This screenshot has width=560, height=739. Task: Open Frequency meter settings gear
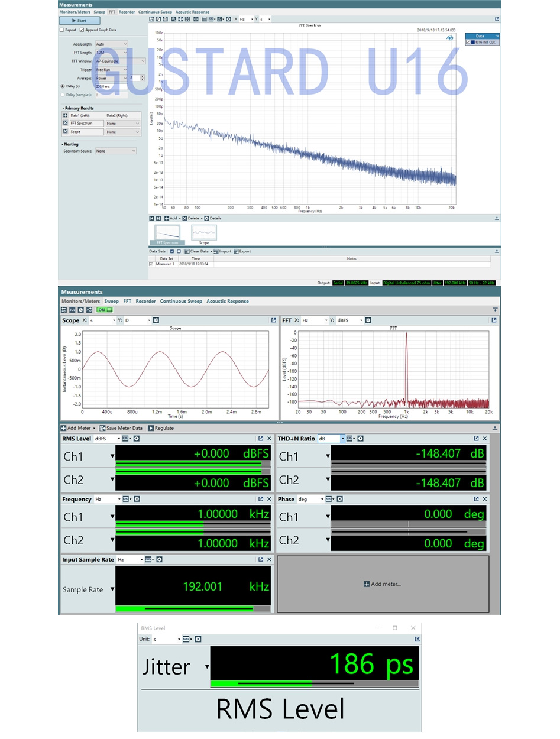pos(137,499)
